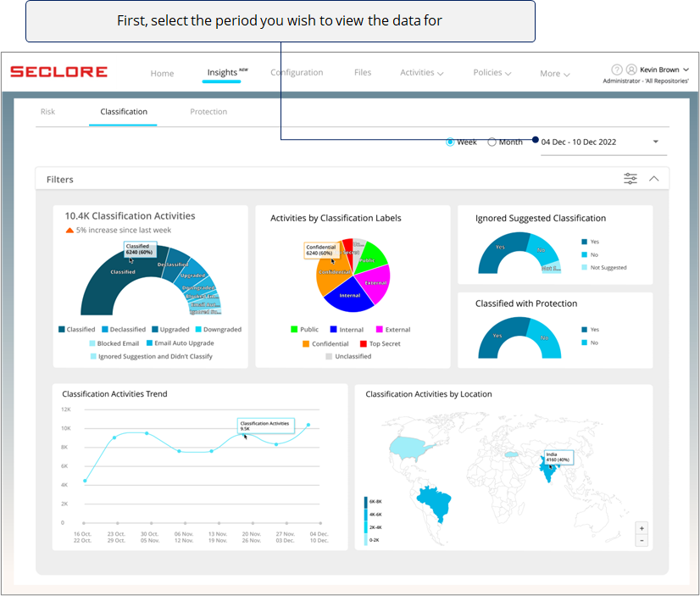Open the Insights menu item
The image size is (700, 596).
222,73
